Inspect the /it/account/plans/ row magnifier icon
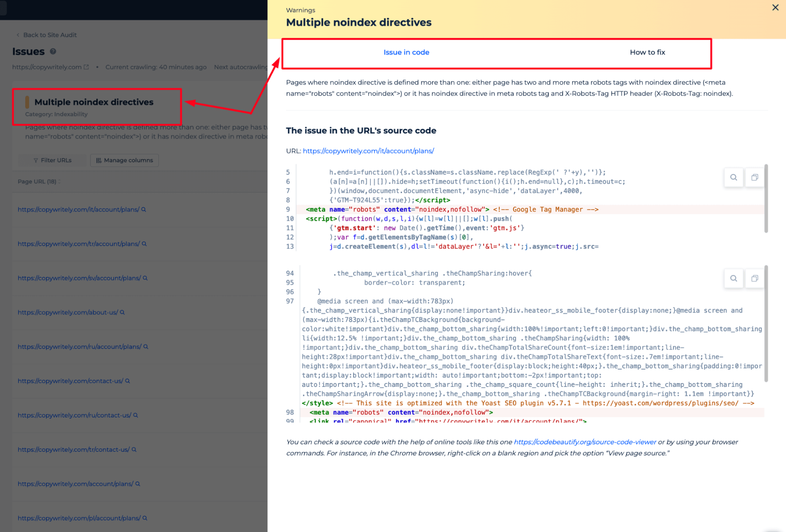This screenshot has height=532, width=786. pos(144,210)
